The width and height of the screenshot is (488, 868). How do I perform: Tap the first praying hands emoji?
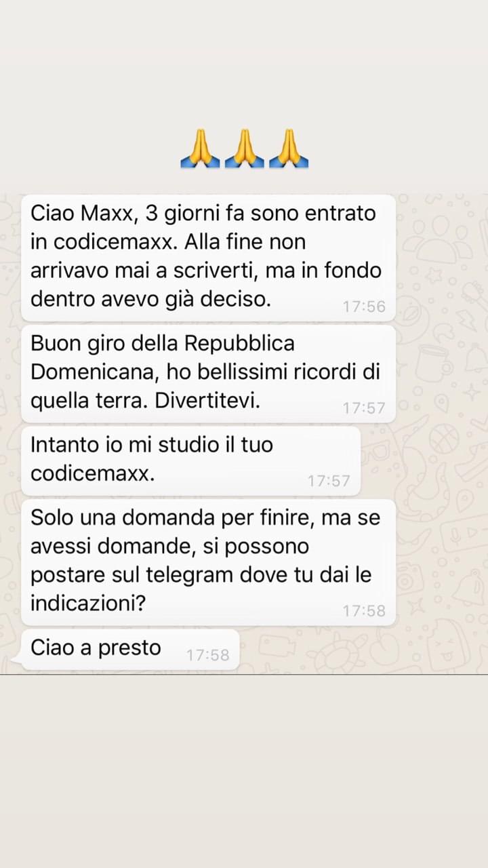click(x=199, y=148)
